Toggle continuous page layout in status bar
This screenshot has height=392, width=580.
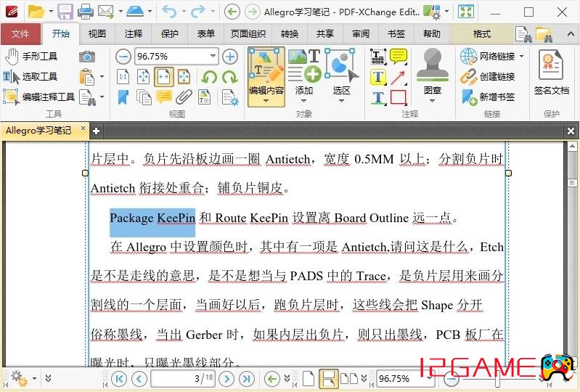pyautogui.click(x=327, y=378)
